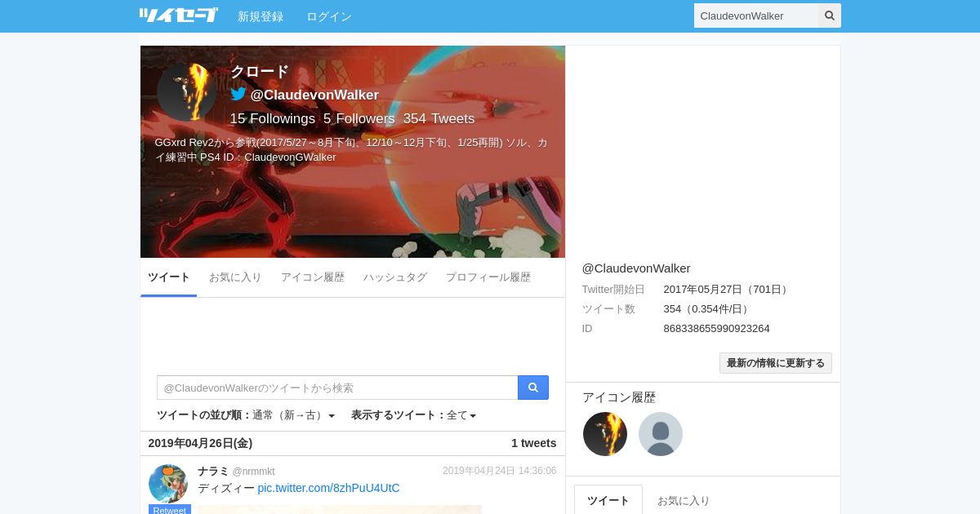Click 15 Followings count
The height and width of the screenshot is (514, 980).
(272, 118)
